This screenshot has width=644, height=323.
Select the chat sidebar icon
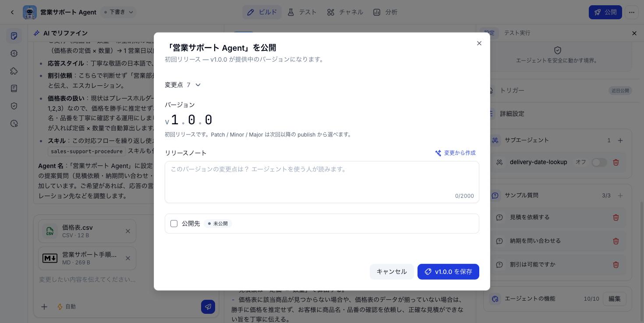point(14,36)
